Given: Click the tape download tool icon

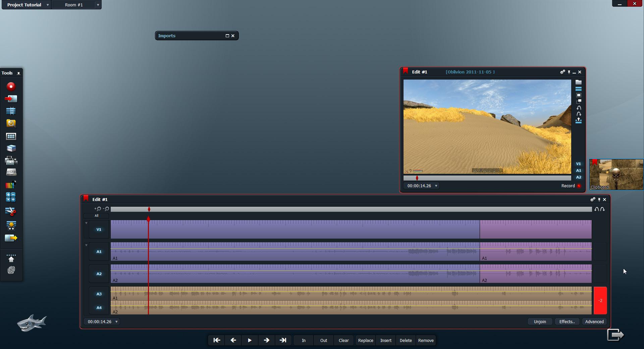Looking at the screenshot, I should [x=11, y=226].
